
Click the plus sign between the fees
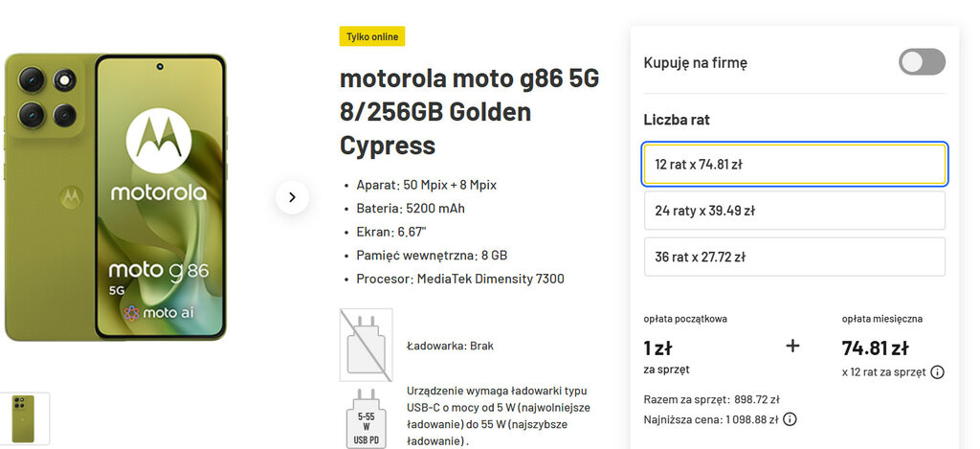(x=792, y=346)
